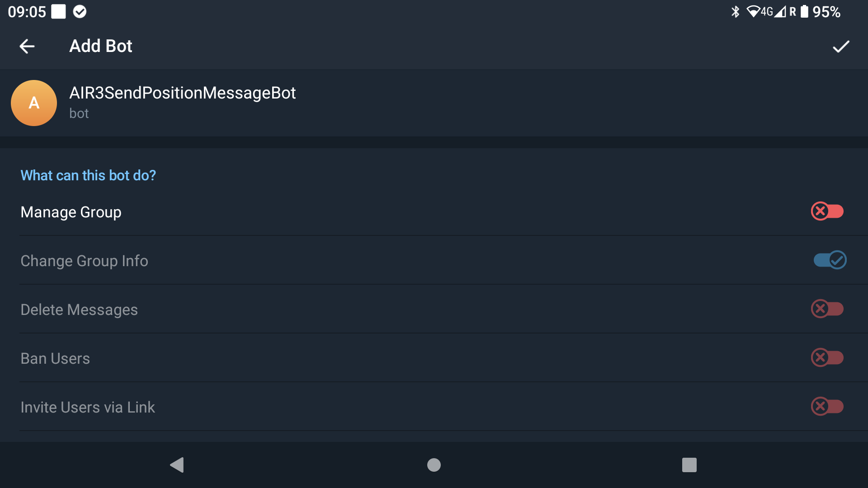Tap Android recent apps square button
The image size is (868, 488).
(x=689, y=465)
